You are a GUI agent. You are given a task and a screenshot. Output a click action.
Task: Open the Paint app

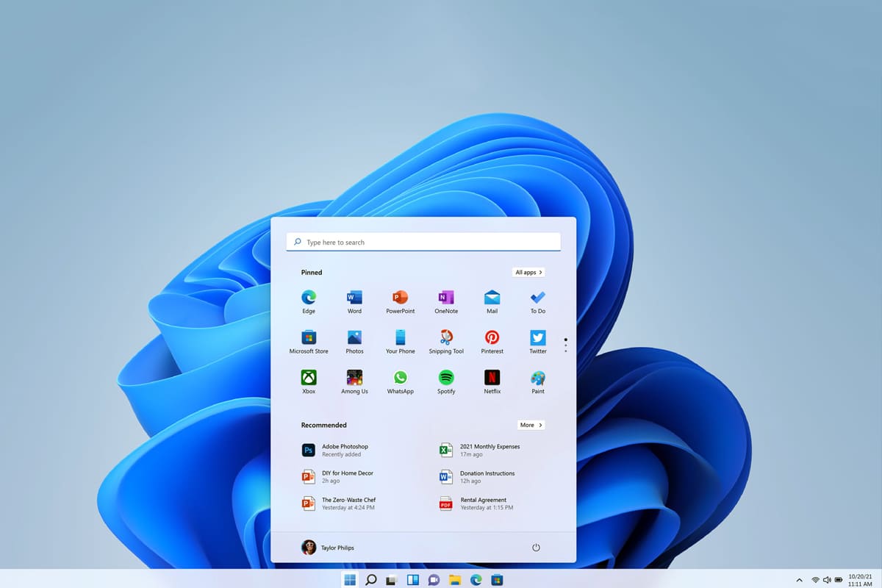click(538, 382)
